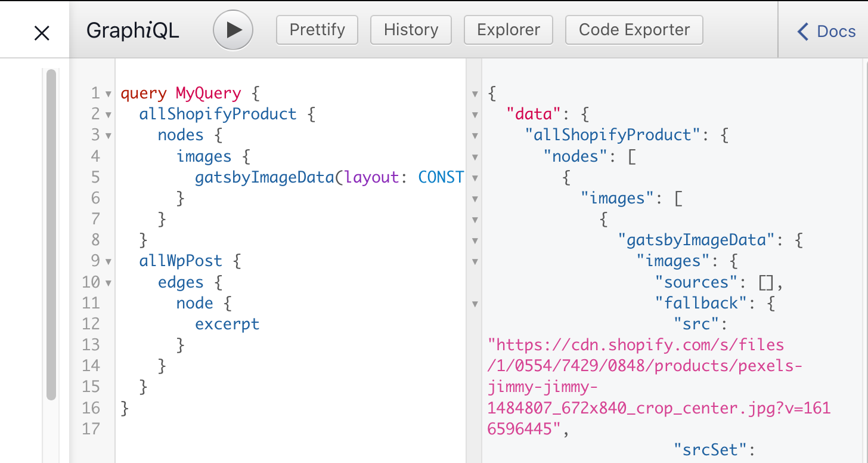Collapse the "nodes" array in the result
Viewport: 868px width, 463px height.
[x=475, y=157]
